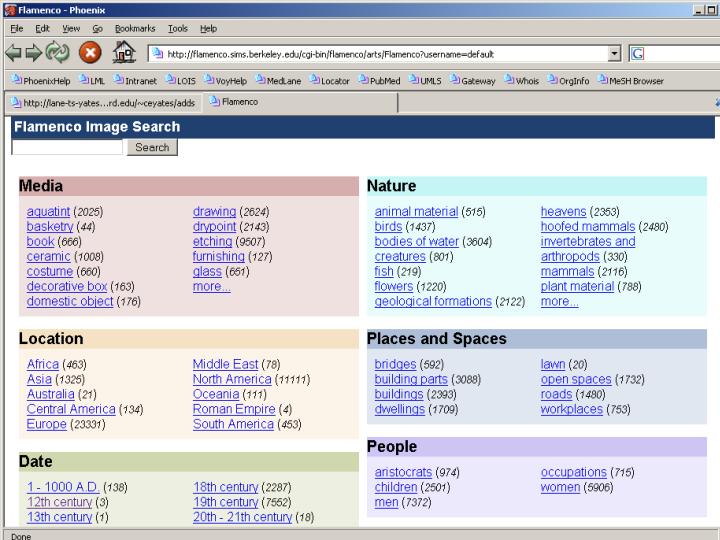Image resolution: width=720 pixels, height=540 pixels.
Task: Expand more Media categories
Action: 211,287
